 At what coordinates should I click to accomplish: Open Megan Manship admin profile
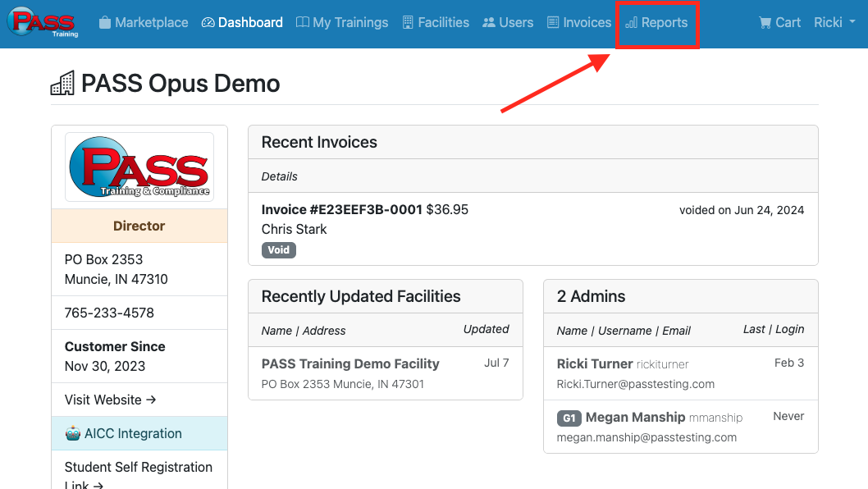pos(636,417)
